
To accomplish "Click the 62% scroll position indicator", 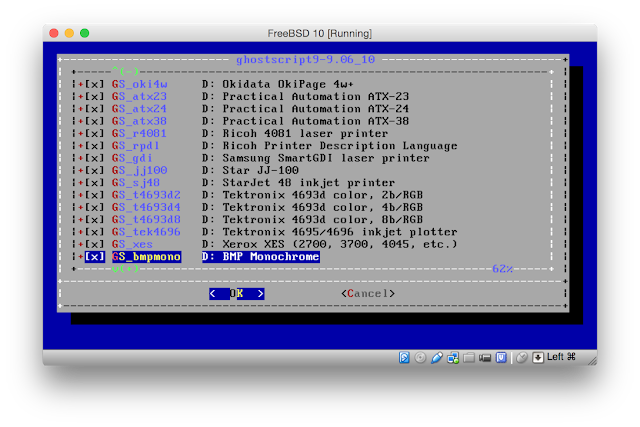I will (x=502, y=269).
